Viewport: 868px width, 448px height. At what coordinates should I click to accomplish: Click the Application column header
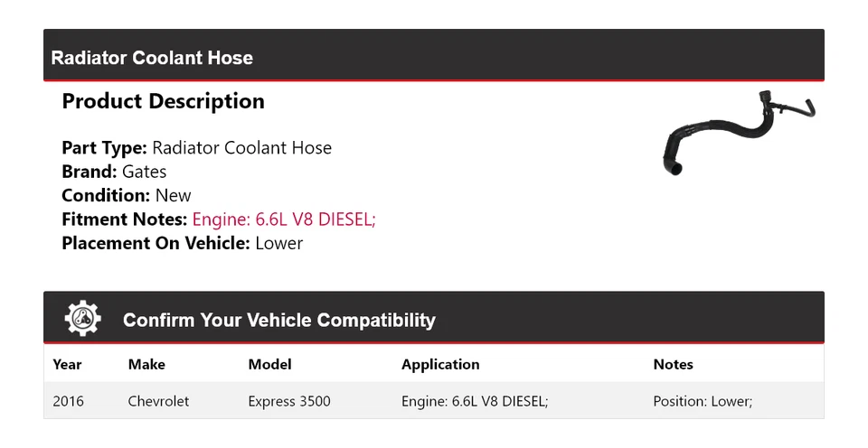[x=440, y=365]
